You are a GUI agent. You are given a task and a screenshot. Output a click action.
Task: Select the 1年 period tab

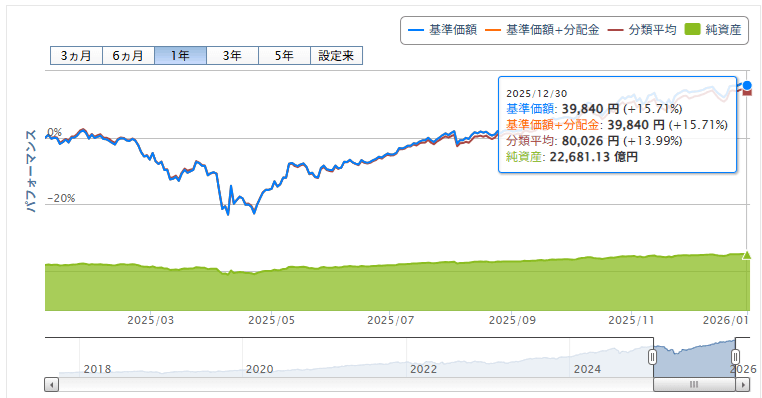click(180, 56)
